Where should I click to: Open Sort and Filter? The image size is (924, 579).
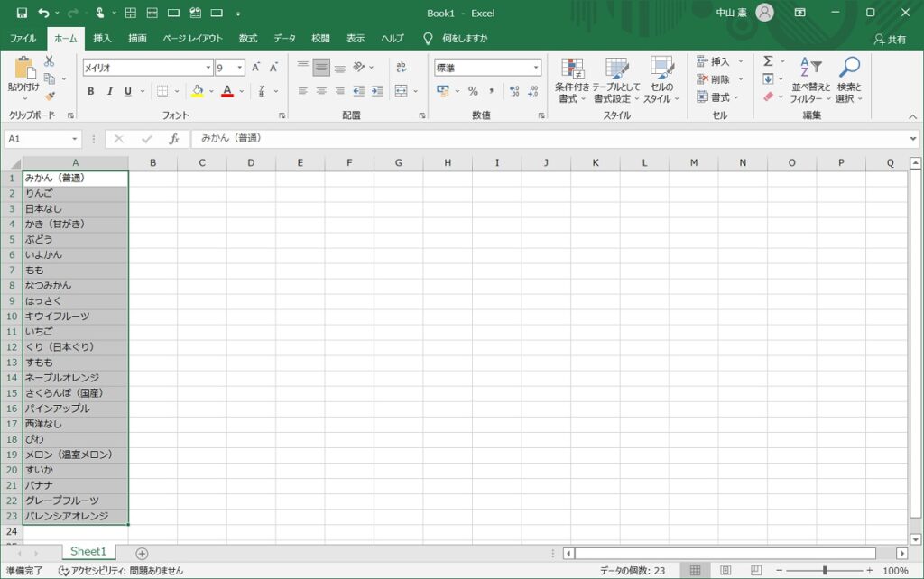click(811, 80)
